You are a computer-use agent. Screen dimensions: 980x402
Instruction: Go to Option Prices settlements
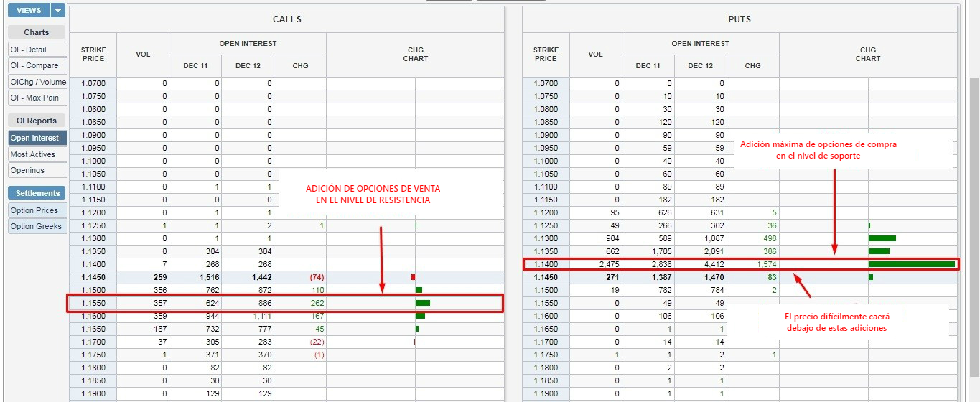37,210
